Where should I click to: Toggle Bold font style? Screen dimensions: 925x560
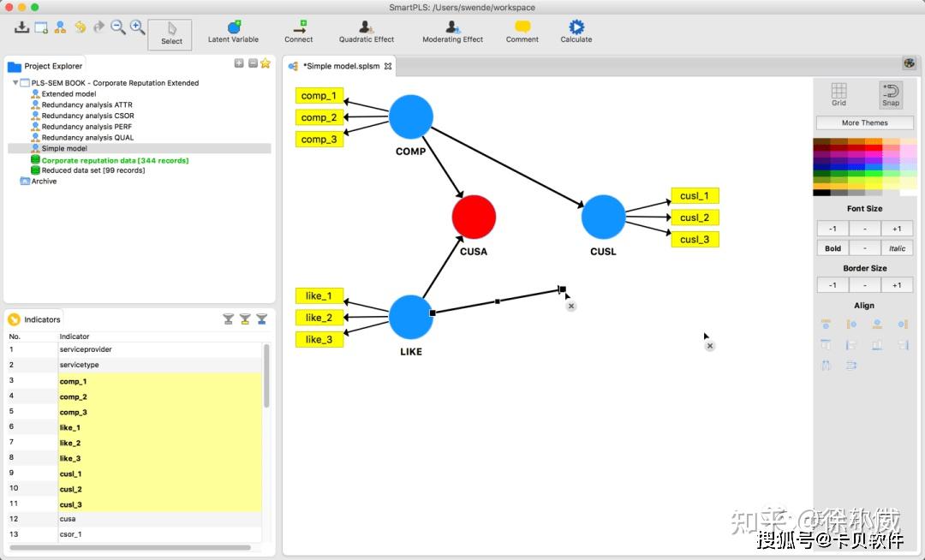833,248
